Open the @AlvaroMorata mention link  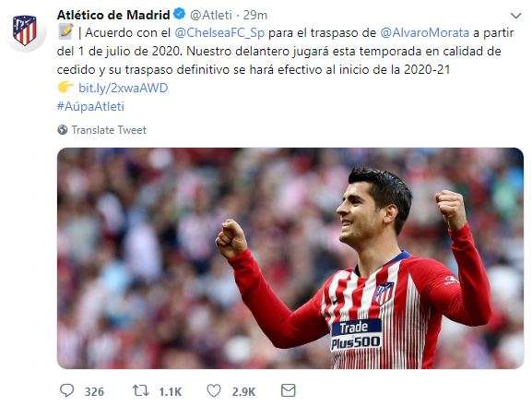[425, 33]
